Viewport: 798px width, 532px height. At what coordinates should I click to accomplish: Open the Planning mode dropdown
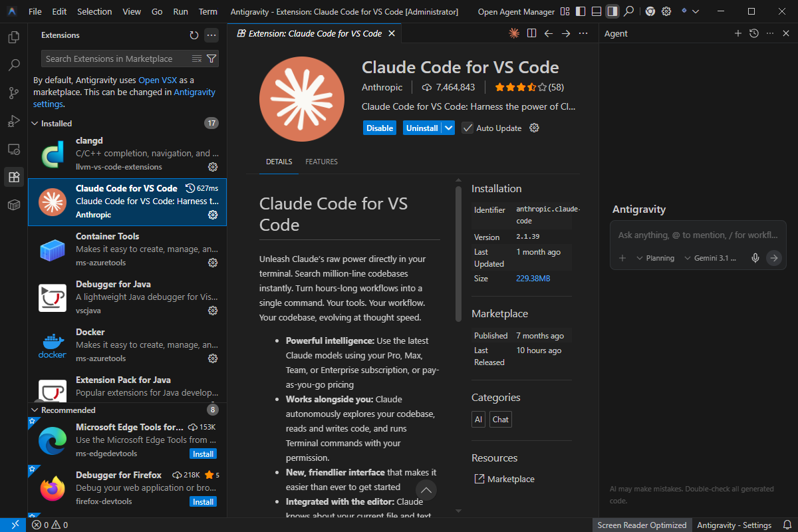pos(656,258)
